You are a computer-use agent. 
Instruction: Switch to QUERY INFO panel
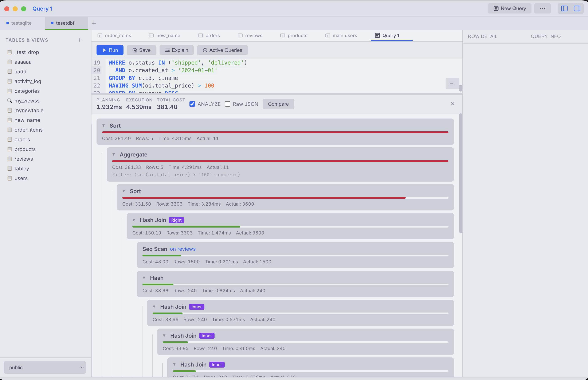pyautogui.click(x=546, y=36)
